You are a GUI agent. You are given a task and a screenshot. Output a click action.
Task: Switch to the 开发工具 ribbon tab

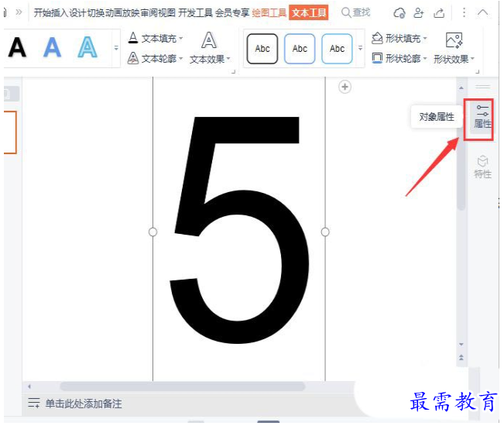click(x=195, y=13)
